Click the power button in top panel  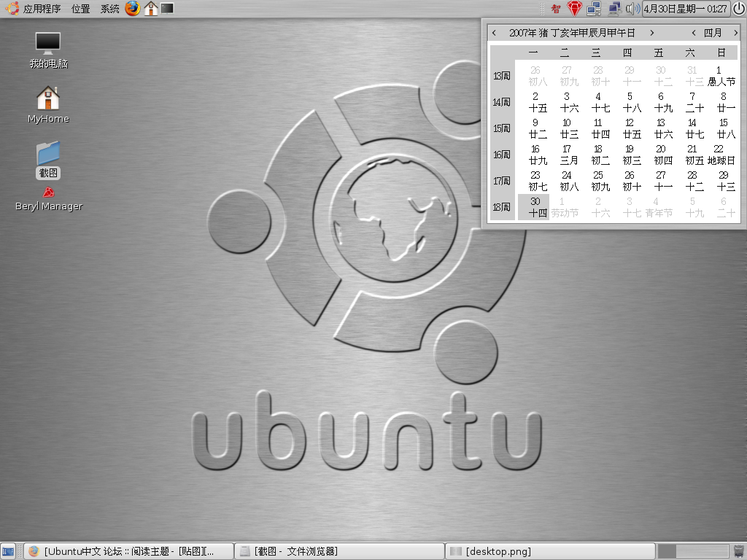738,9
